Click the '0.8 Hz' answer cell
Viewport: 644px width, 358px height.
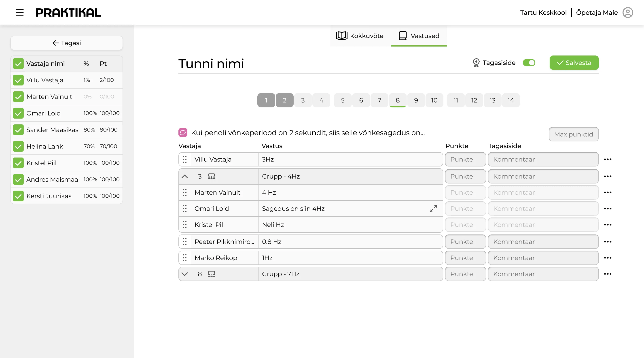350,242
